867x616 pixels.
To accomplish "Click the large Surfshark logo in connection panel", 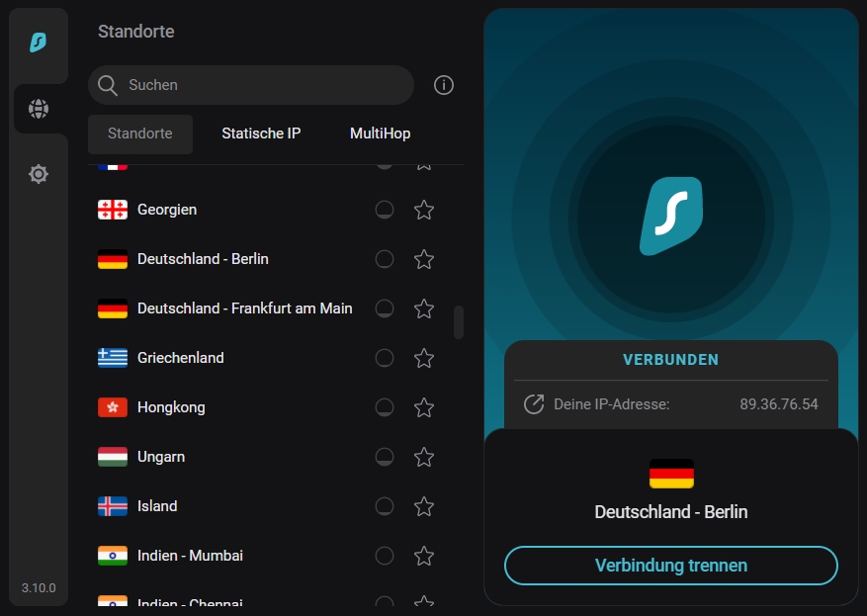I will (x=671, y=217).
